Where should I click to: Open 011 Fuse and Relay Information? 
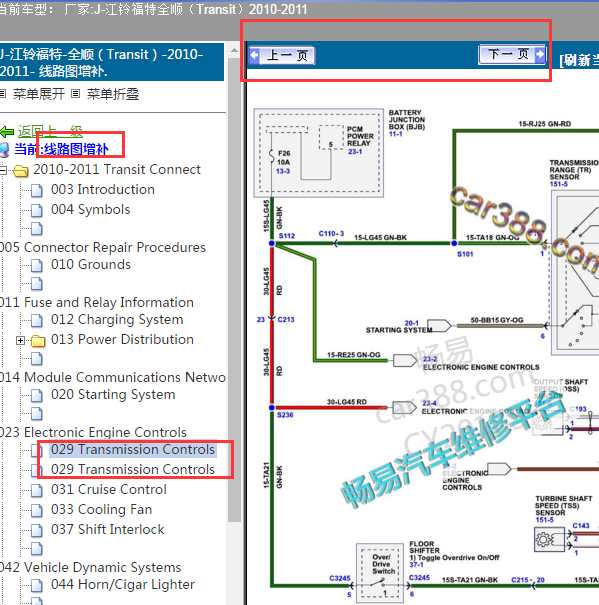pyautogui.click(x=96, y=302)
